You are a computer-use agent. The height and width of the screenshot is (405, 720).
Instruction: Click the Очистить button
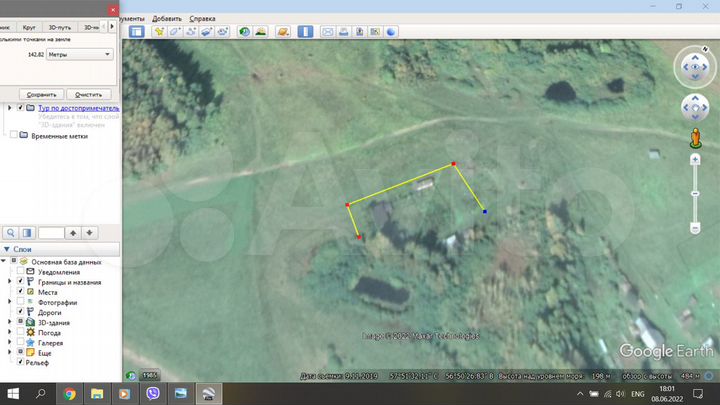[89, 95]
